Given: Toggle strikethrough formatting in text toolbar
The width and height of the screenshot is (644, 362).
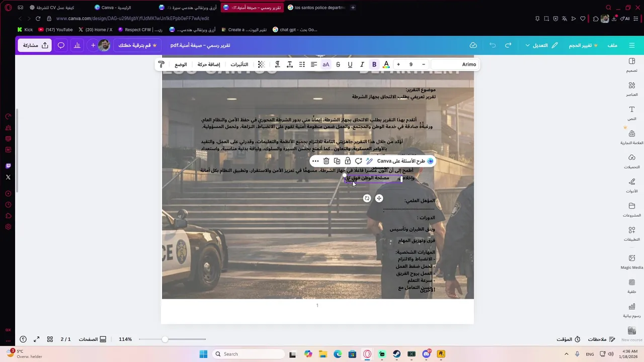Looking at the screenshot, I should point(338,64).
